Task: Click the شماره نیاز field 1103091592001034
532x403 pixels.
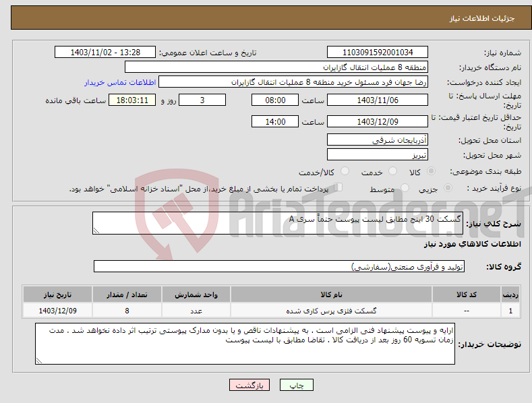Action: 378,53
